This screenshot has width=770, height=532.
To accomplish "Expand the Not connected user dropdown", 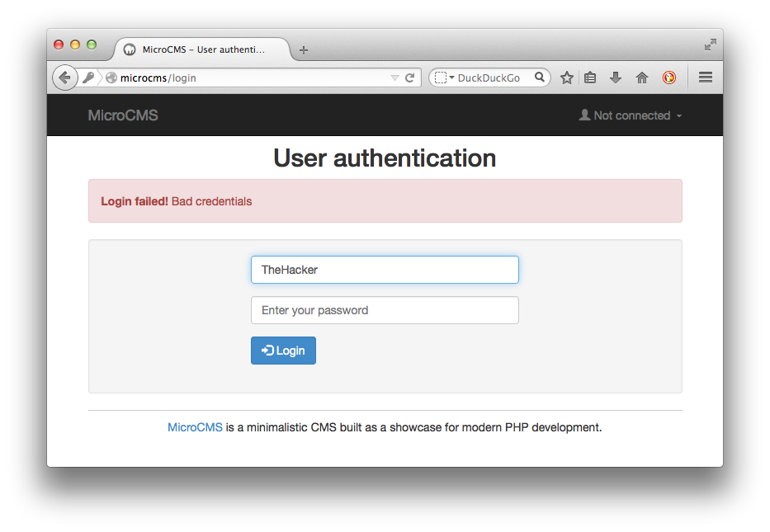I will (631, 115).
